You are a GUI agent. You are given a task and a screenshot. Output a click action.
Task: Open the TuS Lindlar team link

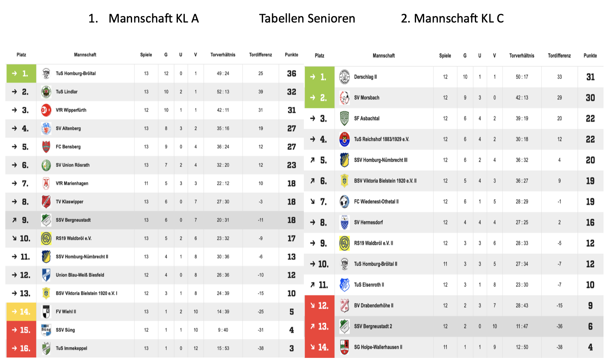(67, 92)
